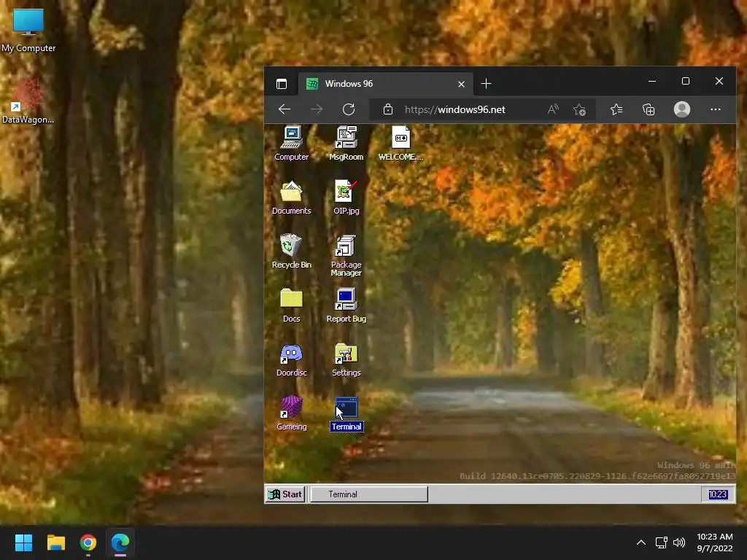Select the OIP.jpg image file
The image size is (747, 560).
pyautogui.click(x=347, y=197)
